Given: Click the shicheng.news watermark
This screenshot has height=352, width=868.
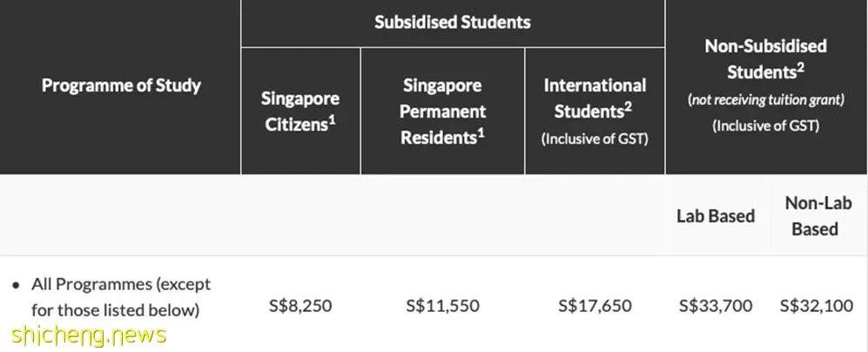Looking at the screenshot, I should [x=89, y=335].
